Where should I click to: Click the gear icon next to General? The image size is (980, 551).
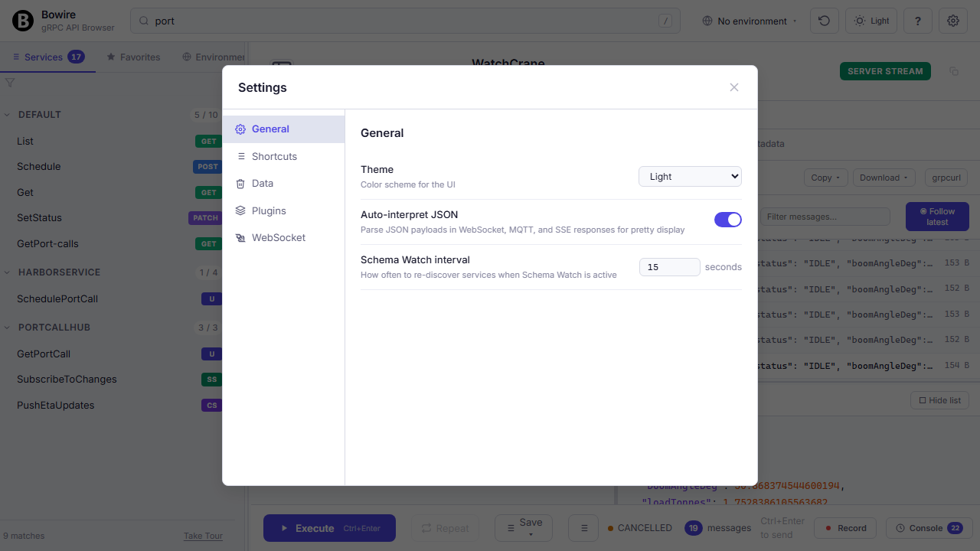point(240,129)
